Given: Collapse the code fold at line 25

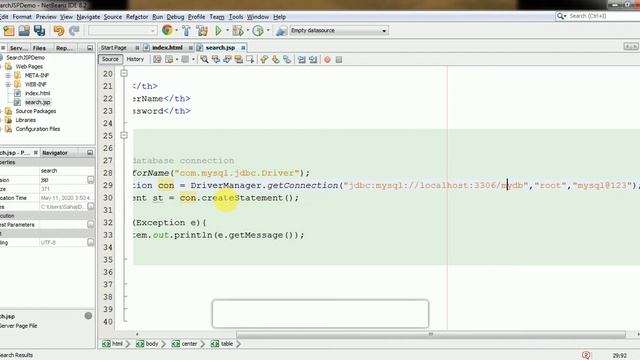Looking at the screenshot, I should 124,135.
